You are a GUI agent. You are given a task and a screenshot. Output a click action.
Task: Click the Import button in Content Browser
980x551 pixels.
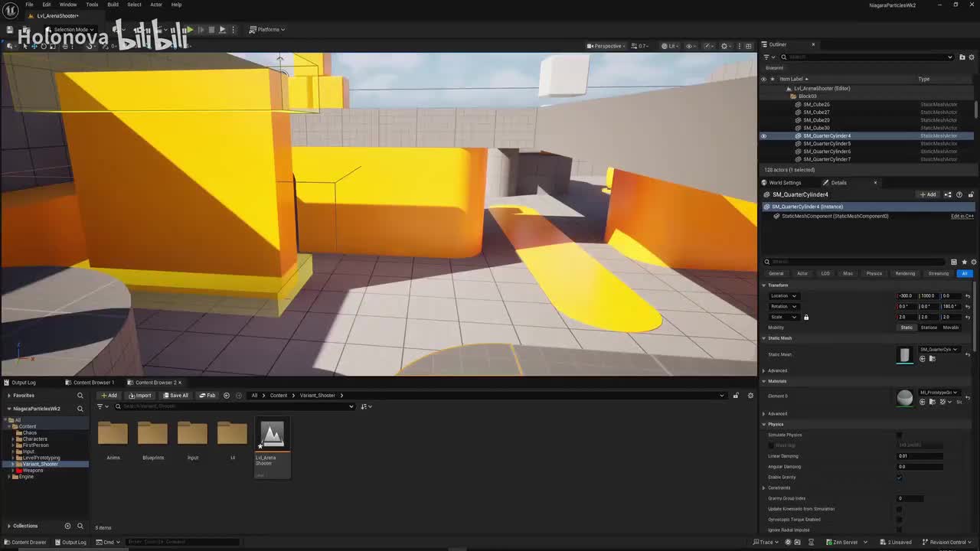click(x=139, y=396)
